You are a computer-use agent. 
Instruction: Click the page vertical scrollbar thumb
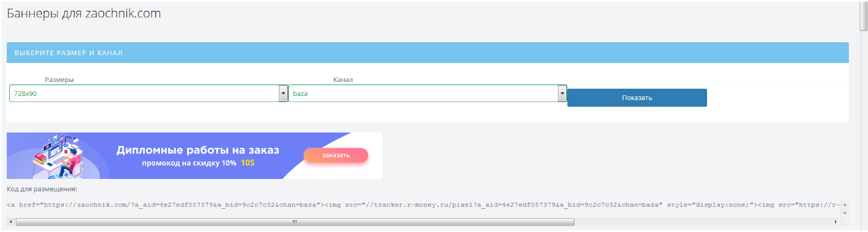point(863,16)
